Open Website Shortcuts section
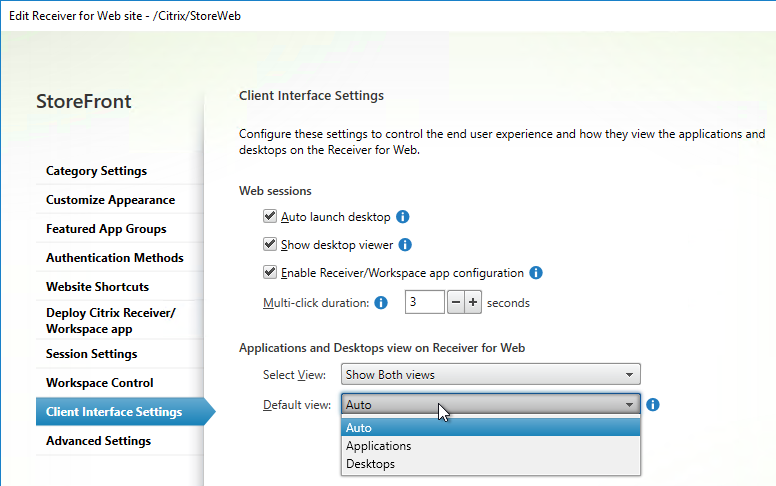 coord(120,287)
